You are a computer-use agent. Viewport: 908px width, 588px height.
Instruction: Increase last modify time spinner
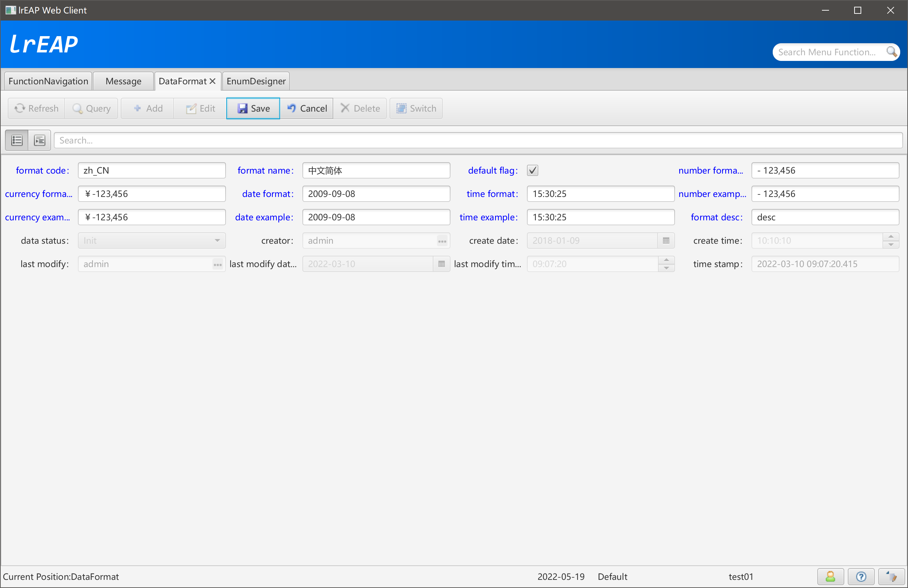pyautogui.click(x=666, y=260)
